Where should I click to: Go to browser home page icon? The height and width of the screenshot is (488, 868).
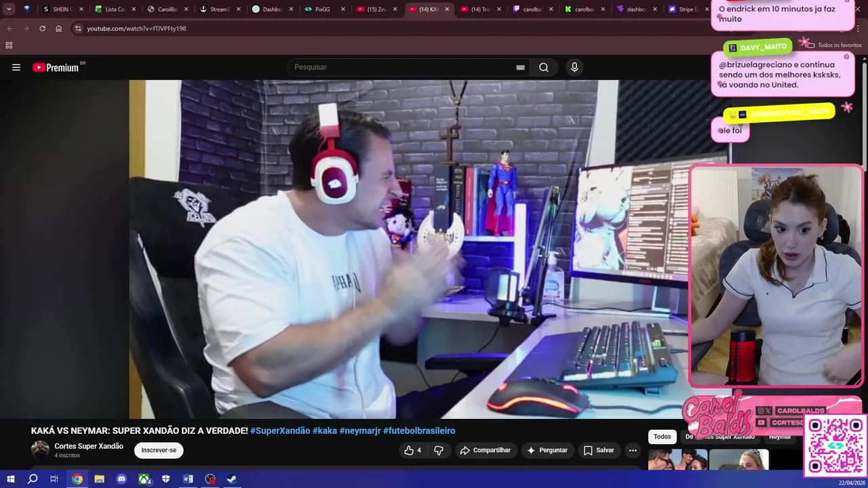pos(58,28)
